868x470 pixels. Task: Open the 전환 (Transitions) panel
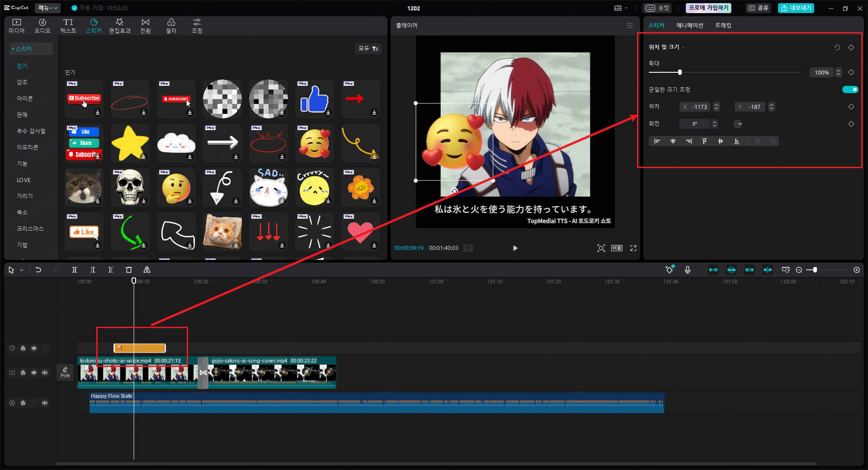pyautogui.click(x=146, y=26)
